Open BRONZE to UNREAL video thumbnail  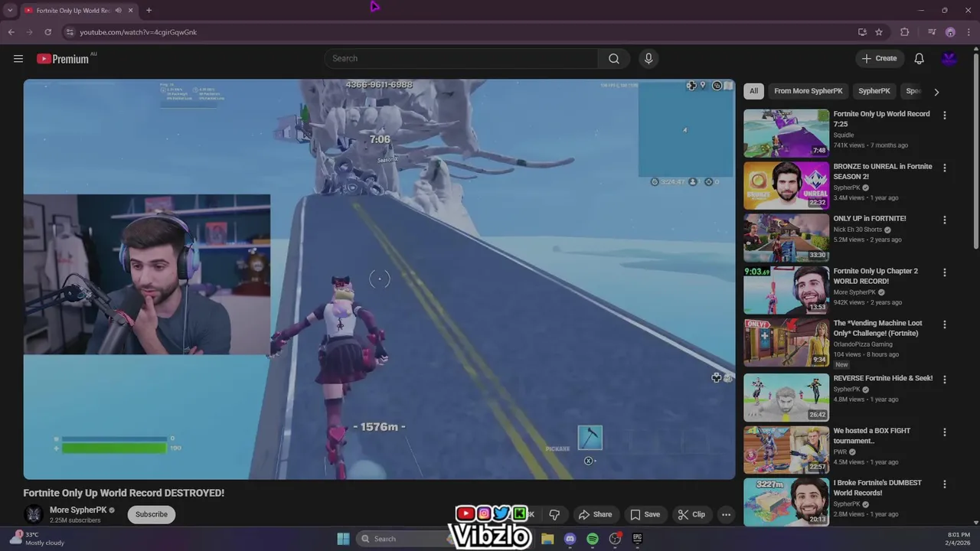coord(786,185)
